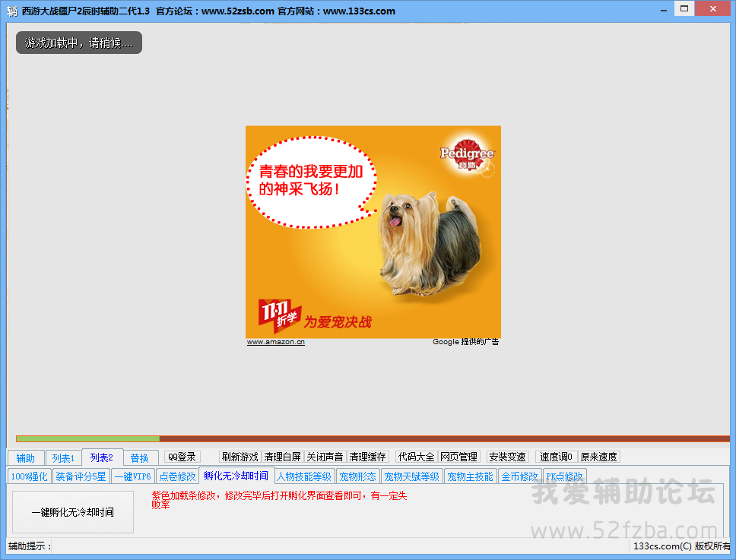
Task: Click the 清理白屏 button
Action: pos(283,457)
